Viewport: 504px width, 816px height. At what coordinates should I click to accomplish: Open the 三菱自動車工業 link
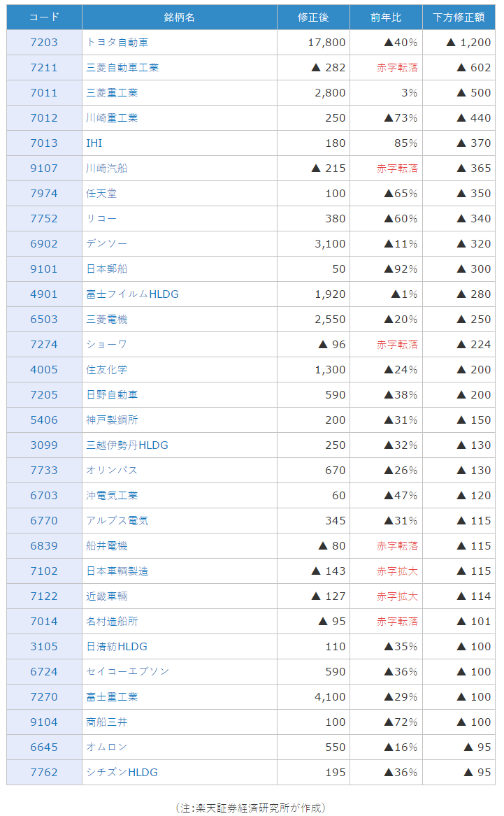[122, 68]
